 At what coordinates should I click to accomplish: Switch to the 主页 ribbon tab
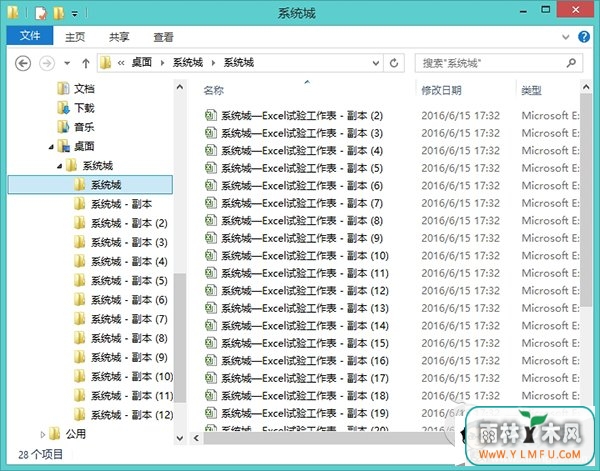pos(75,37)
